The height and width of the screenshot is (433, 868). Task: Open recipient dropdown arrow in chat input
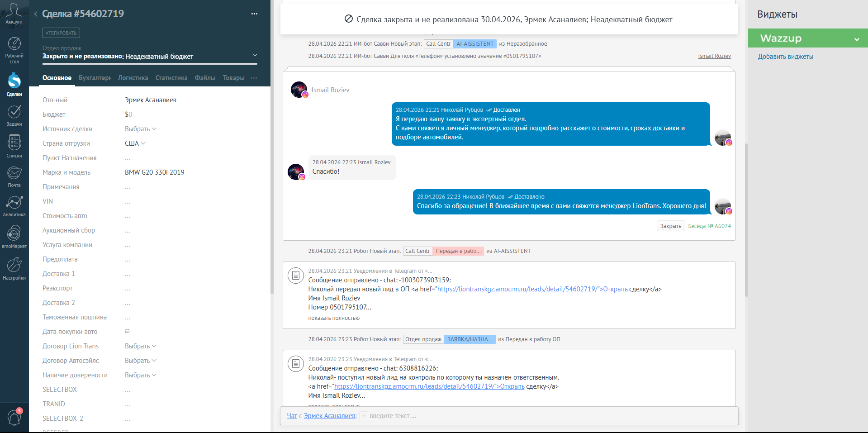pyautogui.click(x=364, y=416)
